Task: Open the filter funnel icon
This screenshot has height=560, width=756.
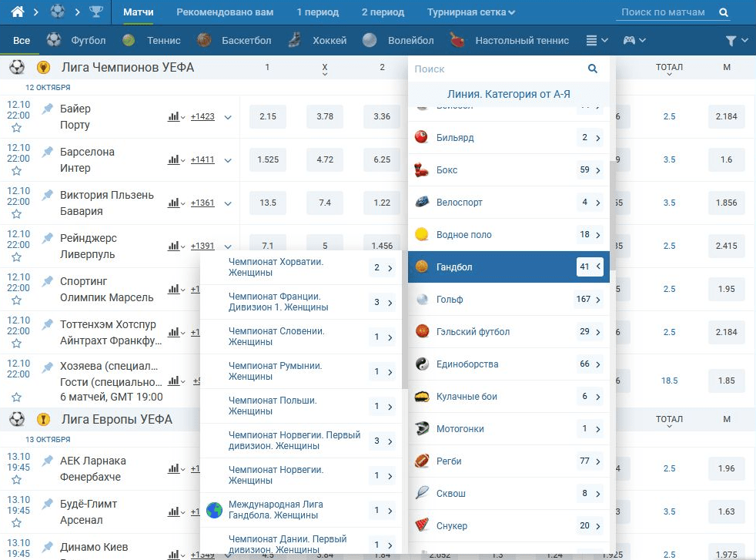Action: [731, 40]
